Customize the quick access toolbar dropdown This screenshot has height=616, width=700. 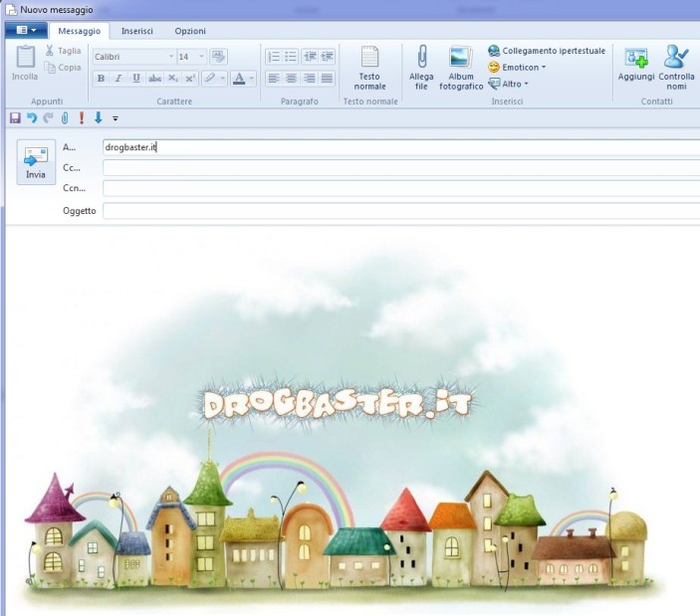click(116, 118)
